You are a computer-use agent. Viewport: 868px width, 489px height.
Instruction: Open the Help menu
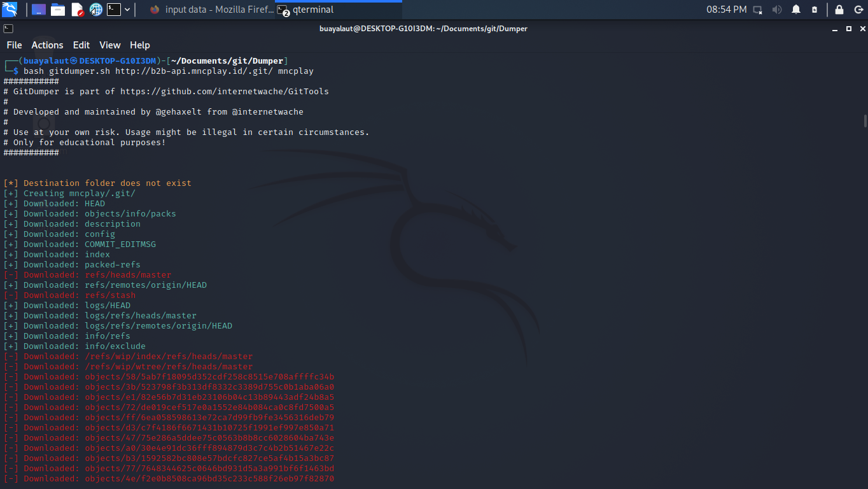(x=139, y=45)
